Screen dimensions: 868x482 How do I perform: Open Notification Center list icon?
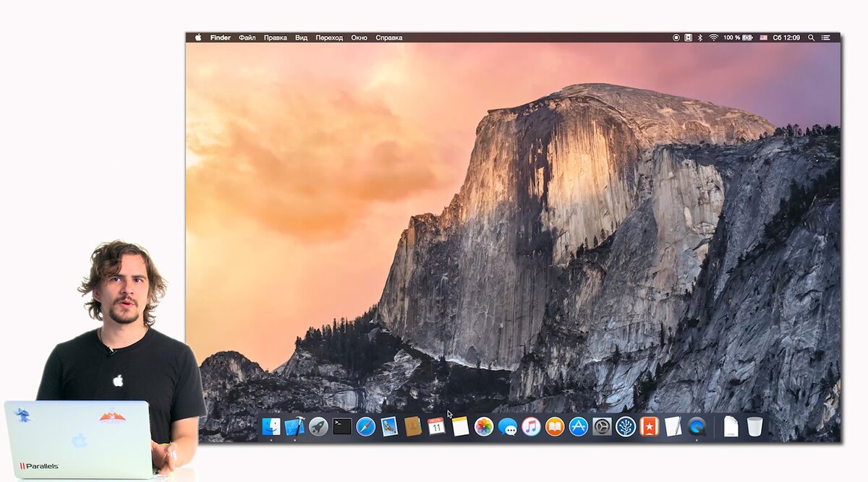tap(826, 38)
